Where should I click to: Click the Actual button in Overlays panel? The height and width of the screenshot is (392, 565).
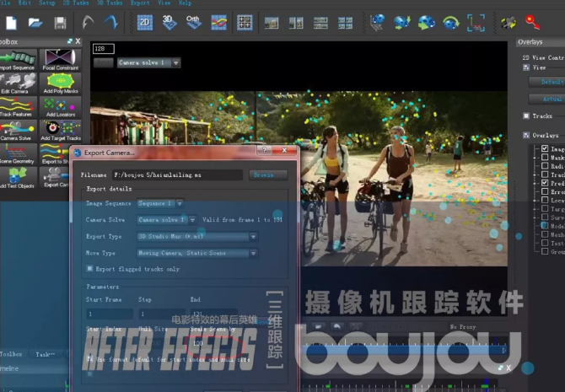pos(547,99)
